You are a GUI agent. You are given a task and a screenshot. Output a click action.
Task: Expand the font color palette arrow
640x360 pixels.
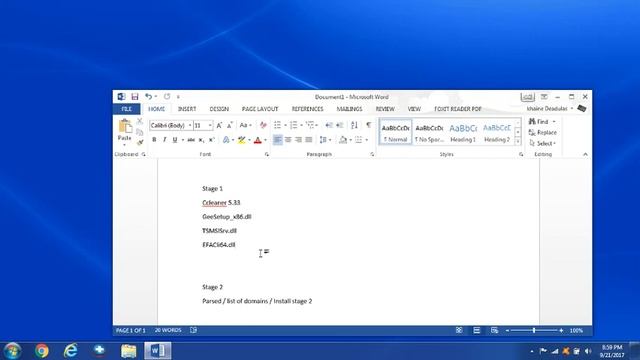(265, 140)
